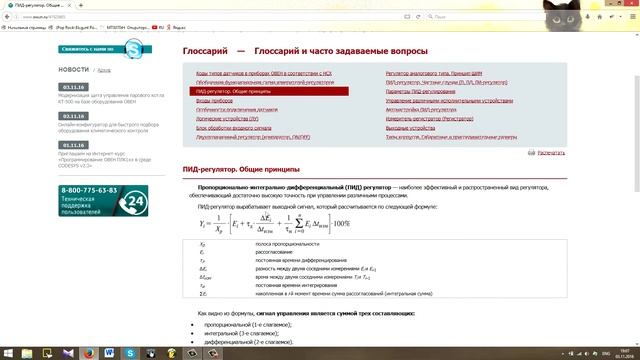Open Типы корпусов glossary link
The width and height of the screenshot is (640, 360).
click(451, 137)
